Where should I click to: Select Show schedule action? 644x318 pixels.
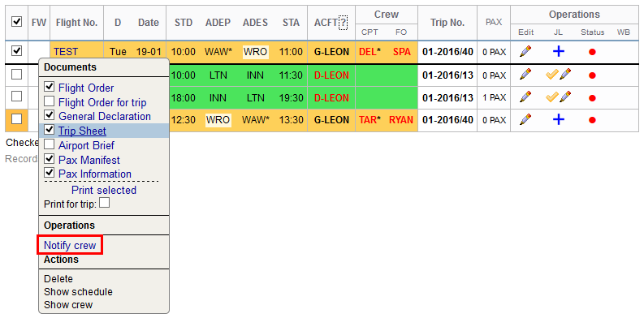[x=78, y=292]
